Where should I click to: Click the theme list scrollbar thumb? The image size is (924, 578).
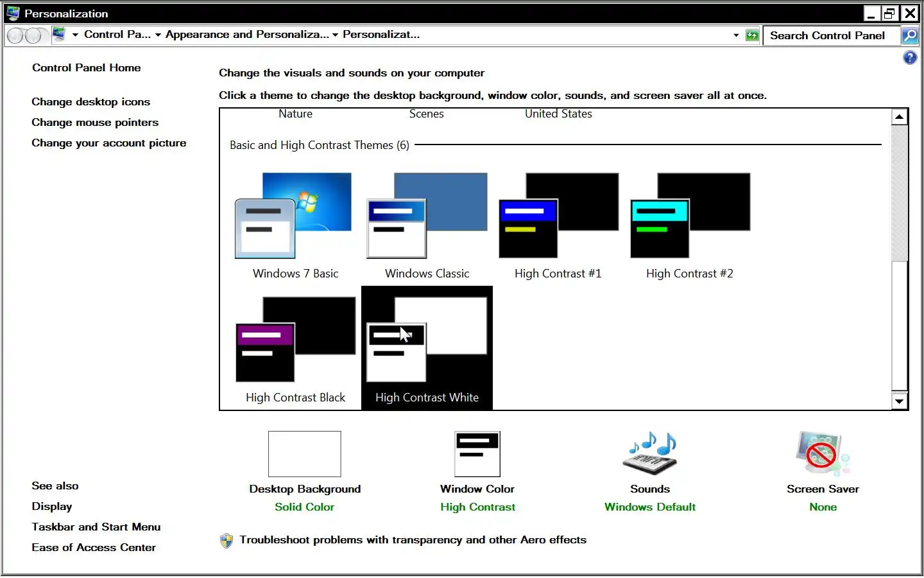coord(900,325)
